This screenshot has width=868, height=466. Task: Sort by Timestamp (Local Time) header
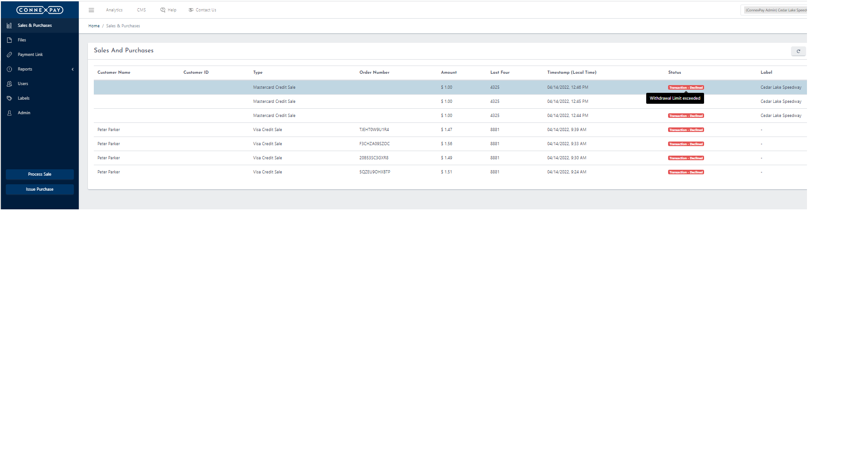pos(572,72)
